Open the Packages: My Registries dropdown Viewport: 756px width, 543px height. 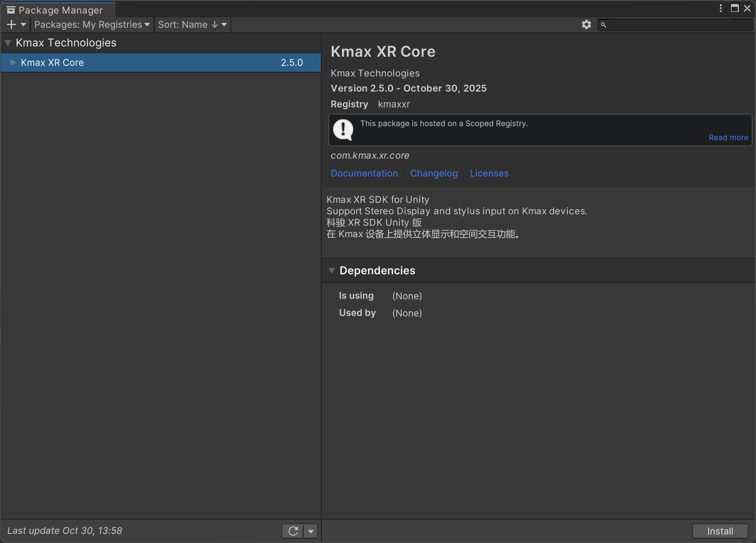click(x=92, y=24)
